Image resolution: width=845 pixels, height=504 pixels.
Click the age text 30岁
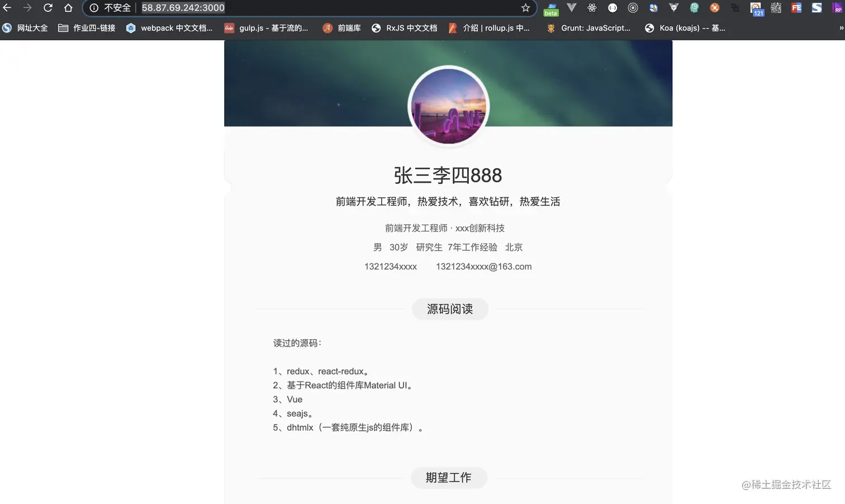coord(399,248)
